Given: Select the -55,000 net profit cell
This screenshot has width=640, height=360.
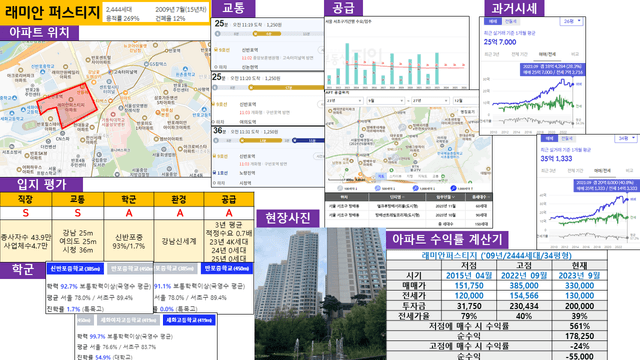Looking at the screenshot, I should pos(579,356).
